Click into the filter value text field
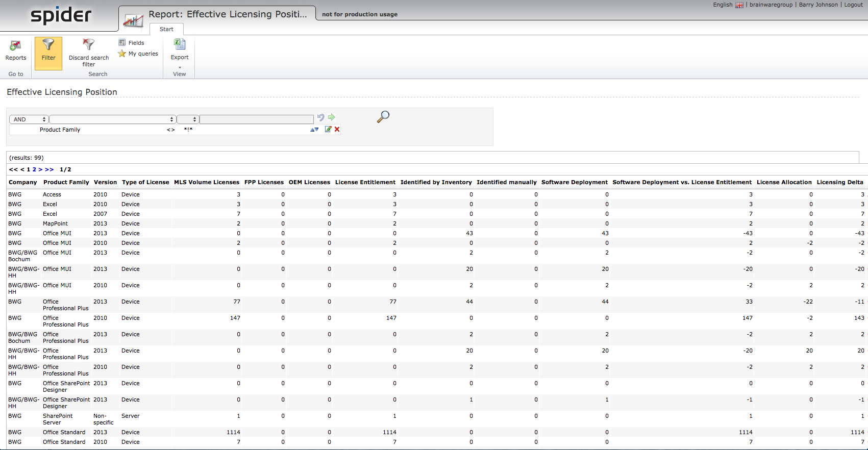Image resolution: width=868 pixels, height=450 pixels. click(257, 119)
